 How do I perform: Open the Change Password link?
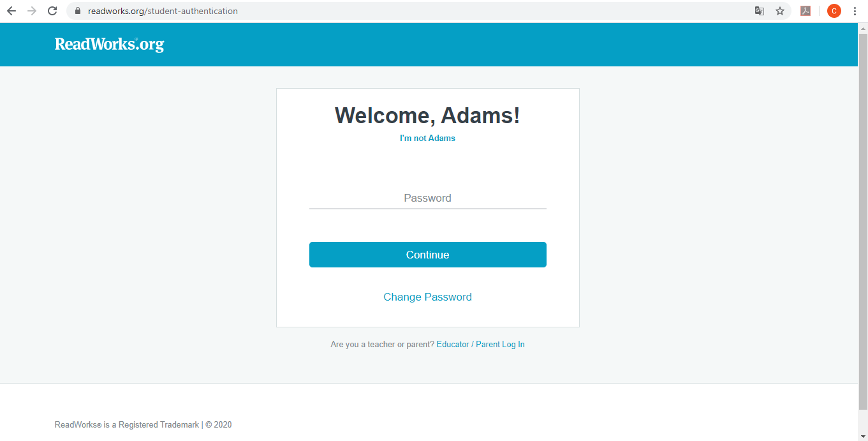click(427, 297)
